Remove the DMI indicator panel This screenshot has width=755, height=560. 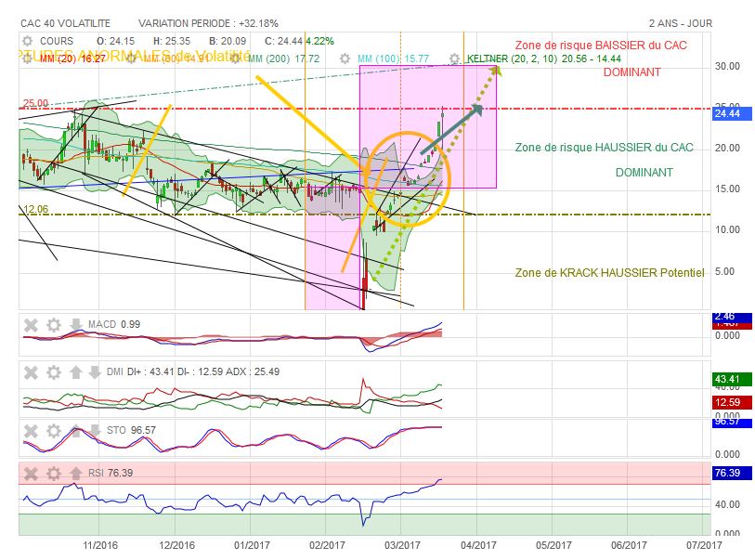pyautogui.click(x=31, y=372)
